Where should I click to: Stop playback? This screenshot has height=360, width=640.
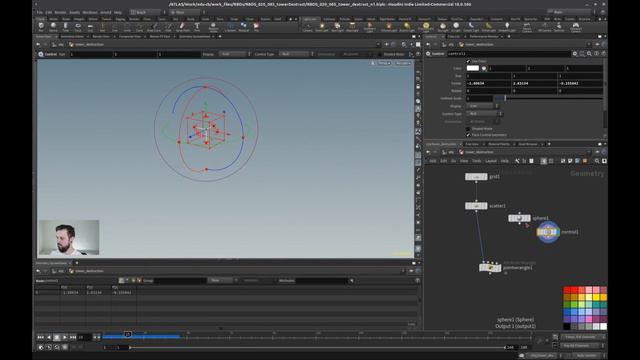57,337
